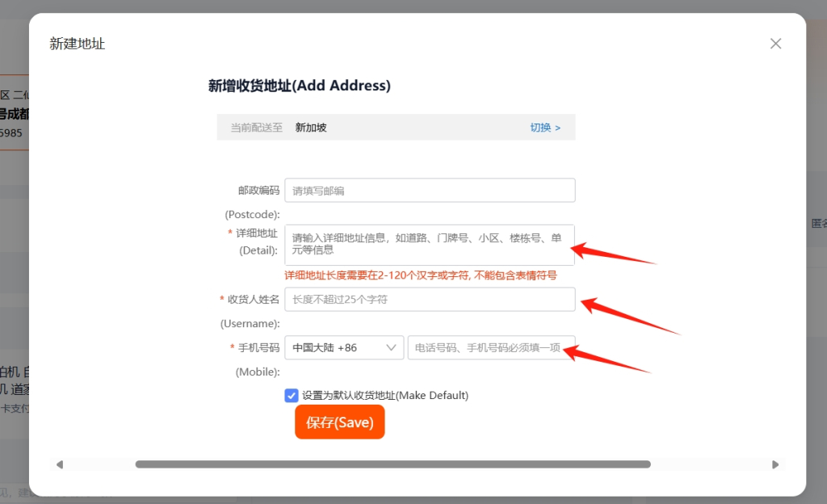Click the 手机号码 label
The width and height of the screenshot is (827, 504).
click(x=258, y=347)
